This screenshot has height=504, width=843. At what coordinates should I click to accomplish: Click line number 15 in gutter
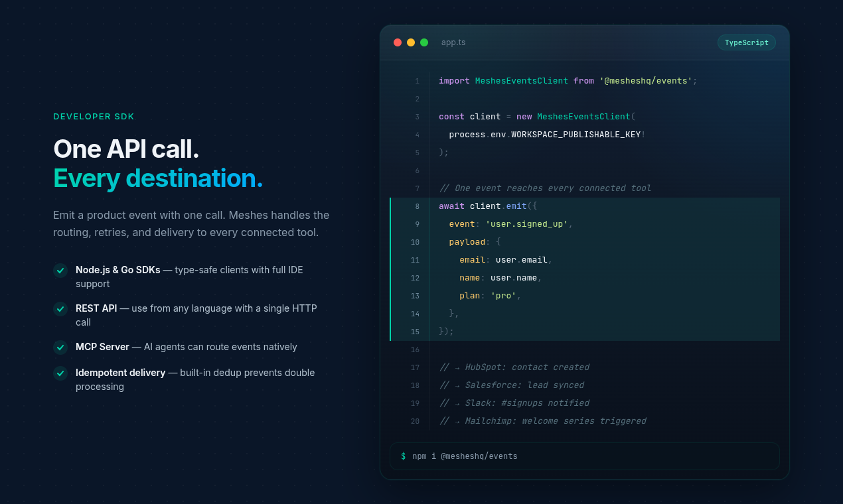(x=416, y=332)
